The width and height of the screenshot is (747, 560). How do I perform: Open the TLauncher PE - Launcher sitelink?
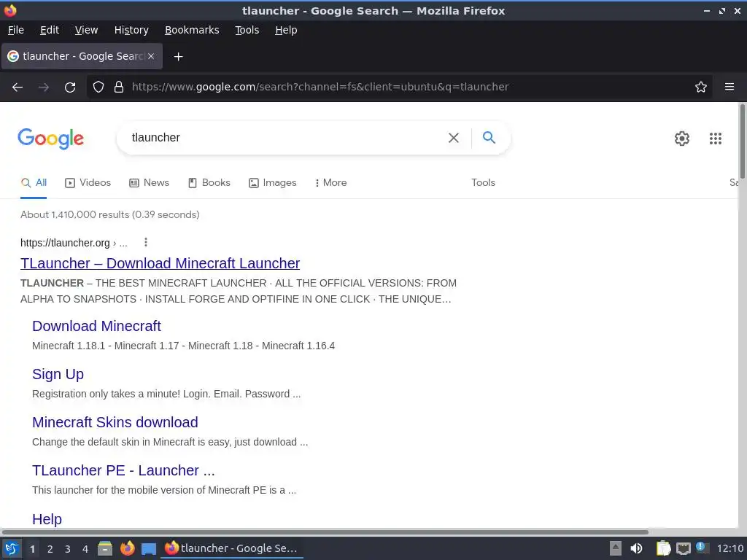pyautogui.click(x=123, y=470)
